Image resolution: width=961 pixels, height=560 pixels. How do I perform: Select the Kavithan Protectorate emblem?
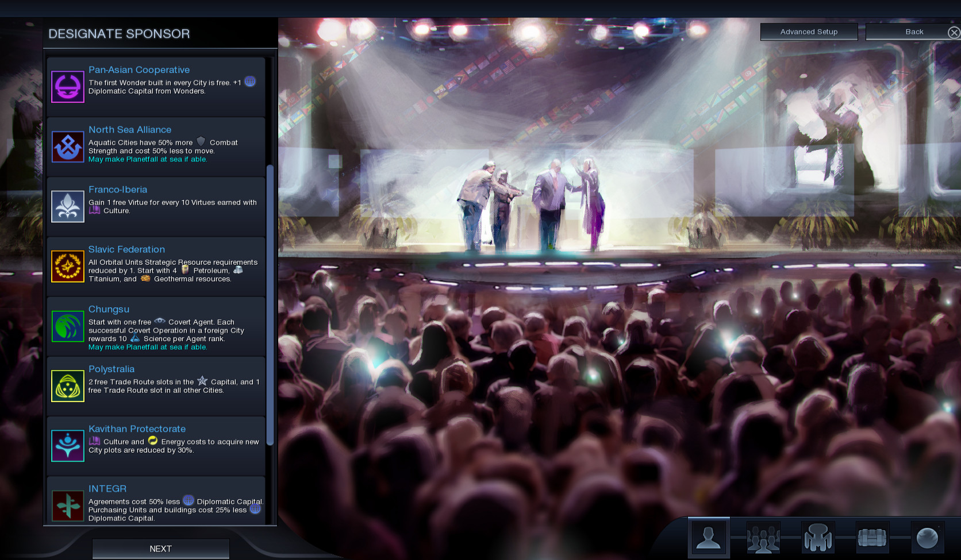coord(68,446)
